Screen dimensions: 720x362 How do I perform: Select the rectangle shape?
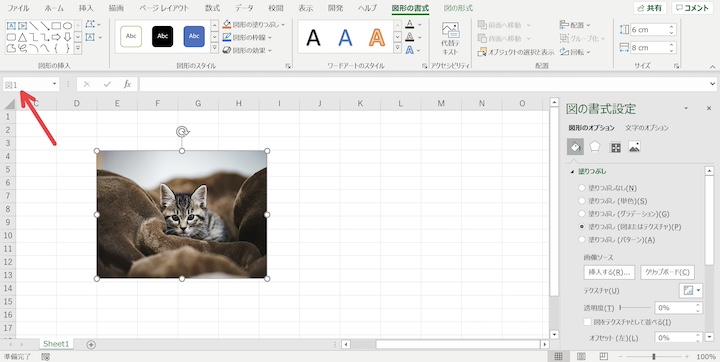pyautogui.click(x=56, y=26)
